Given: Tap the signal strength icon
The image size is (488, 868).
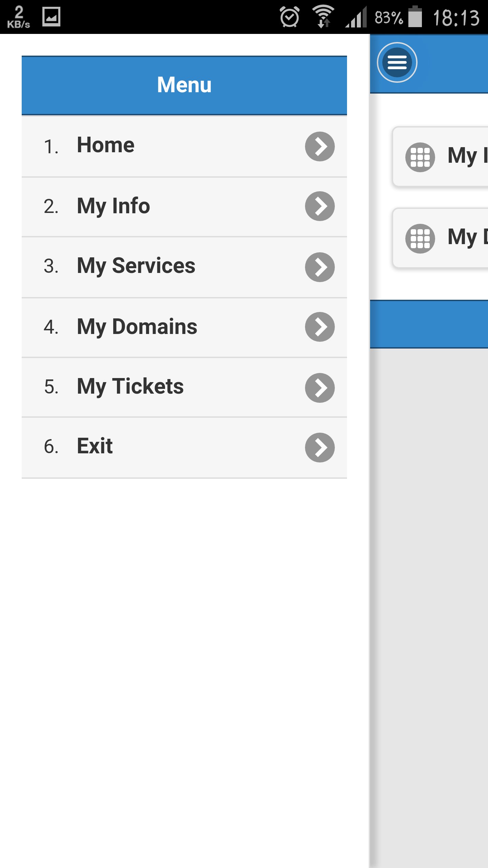Looking at the screenshot, I should [x=357, y=17].
